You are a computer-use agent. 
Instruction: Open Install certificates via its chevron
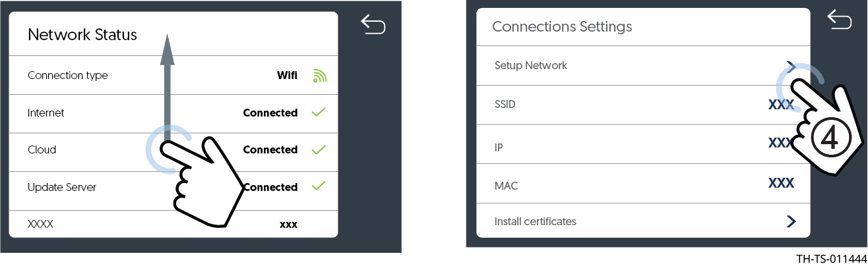[x=791, y=221]
